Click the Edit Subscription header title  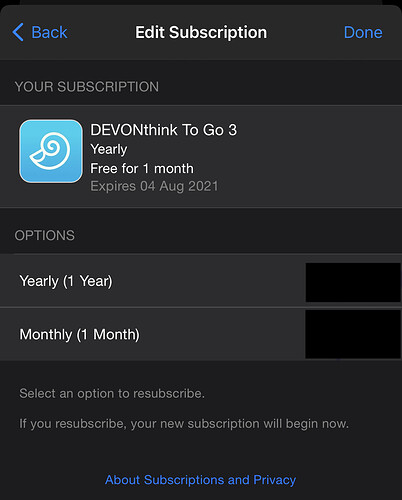pos(201,32)
